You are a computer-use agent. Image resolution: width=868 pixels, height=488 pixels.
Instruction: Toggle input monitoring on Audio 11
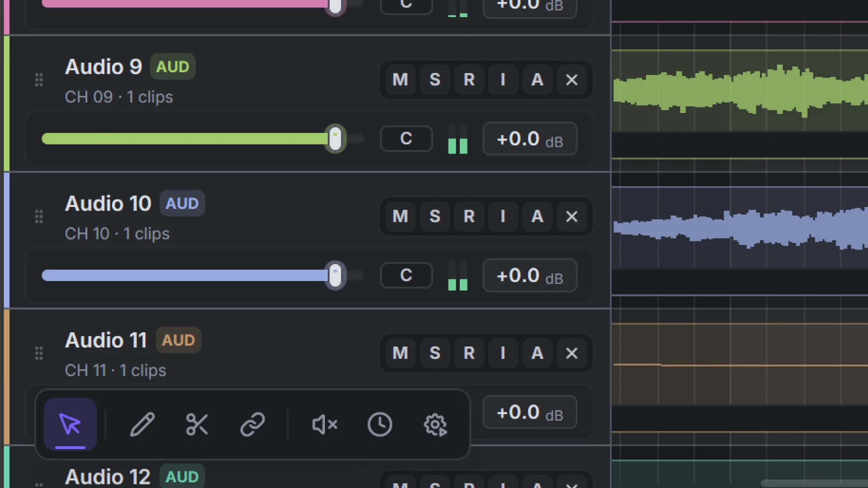[x=503, y=353]
